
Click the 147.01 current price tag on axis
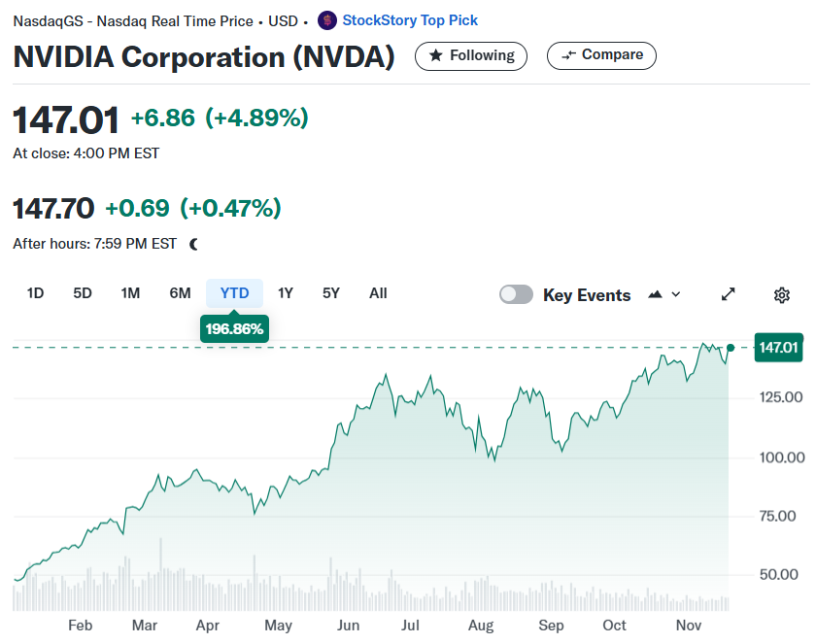pos(778,348)
